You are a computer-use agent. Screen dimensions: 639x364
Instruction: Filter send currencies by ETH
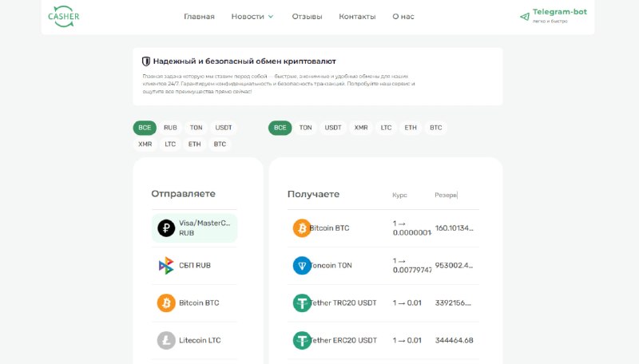(194, 144)
